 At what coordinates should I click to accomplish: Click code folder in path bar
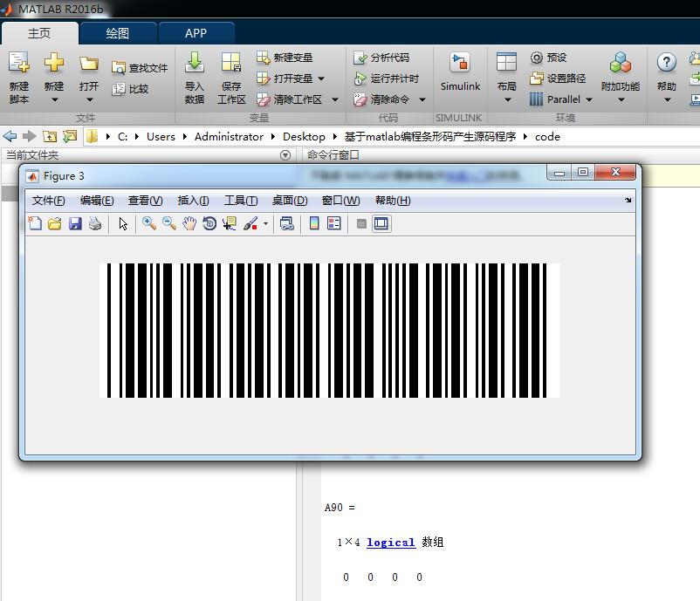click(547, 137)
